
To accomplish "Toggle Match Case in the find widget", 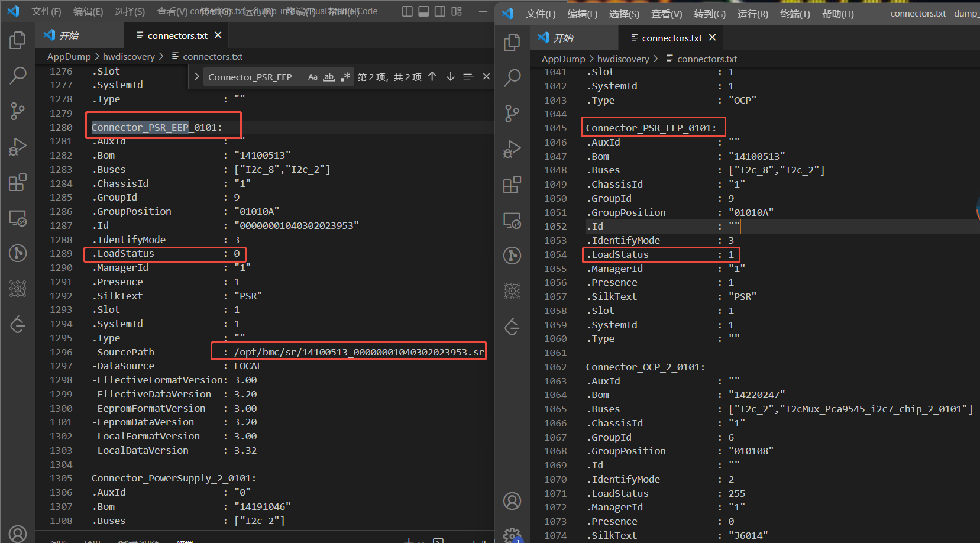I will [x=313, y=77].
